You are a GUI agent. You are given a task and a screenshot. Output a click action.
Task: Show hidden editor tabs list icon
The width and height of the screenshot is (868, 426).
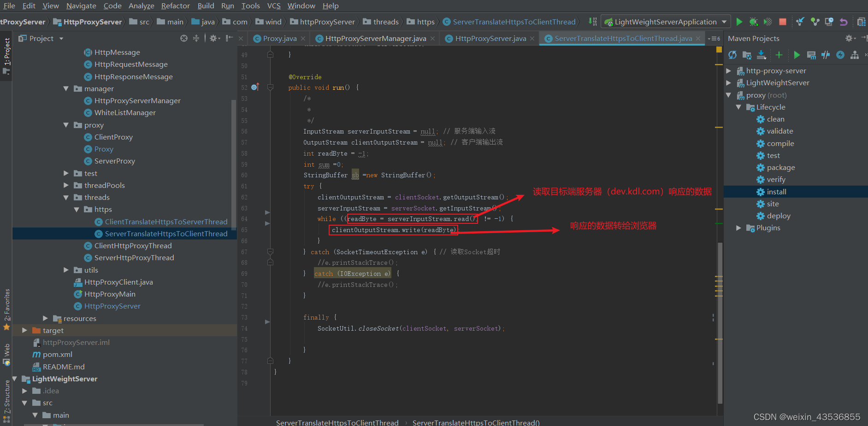point(714,39)
